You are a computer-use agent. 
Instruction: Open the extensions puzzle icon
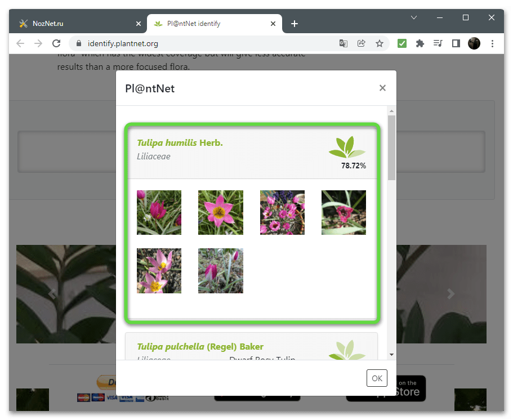point(420,43)
